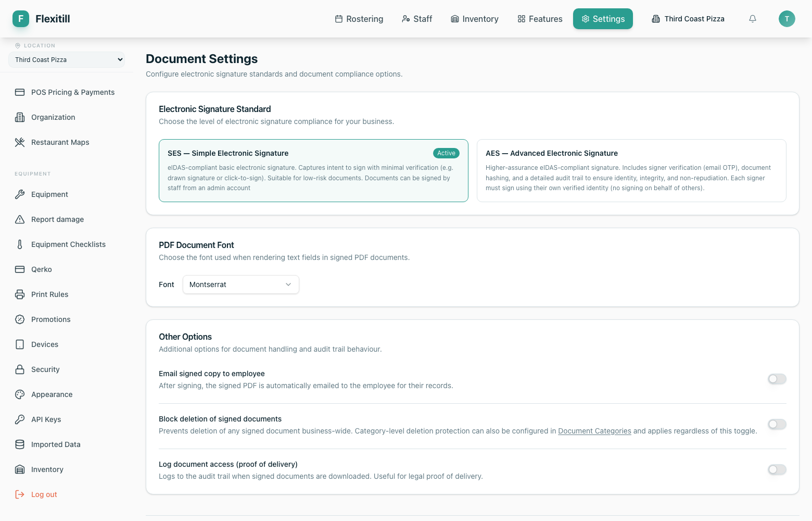Image resolution: width=812 pixels, height=521 pixels.
Task: Click the Qerko card icon
Action: click(x=20, y=269)
